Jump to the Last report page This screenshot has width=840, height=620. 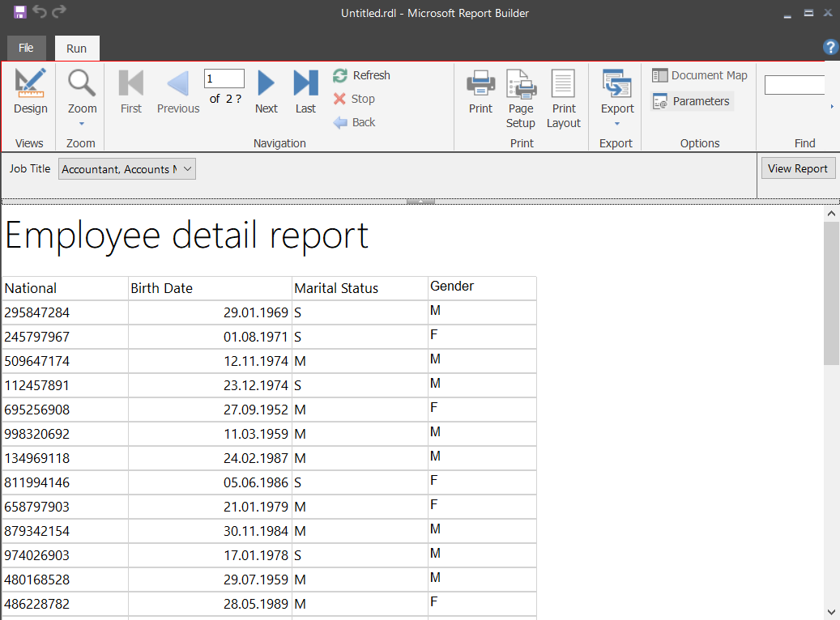coord(305,91)
